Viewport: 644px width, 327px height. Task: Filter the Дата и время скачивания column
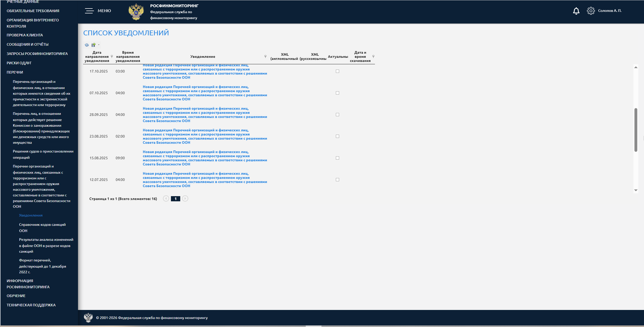click(373, 57)
